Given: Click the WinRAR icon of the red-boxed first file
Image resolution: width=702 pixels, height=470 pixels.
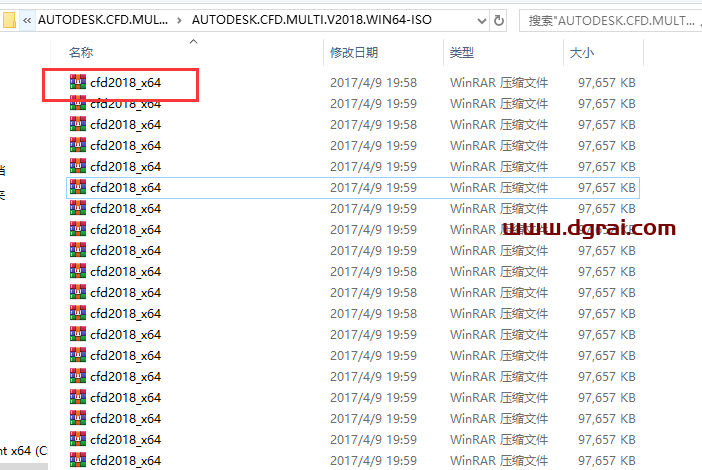Looking at the screenshot, I should (x=78, y=83).
